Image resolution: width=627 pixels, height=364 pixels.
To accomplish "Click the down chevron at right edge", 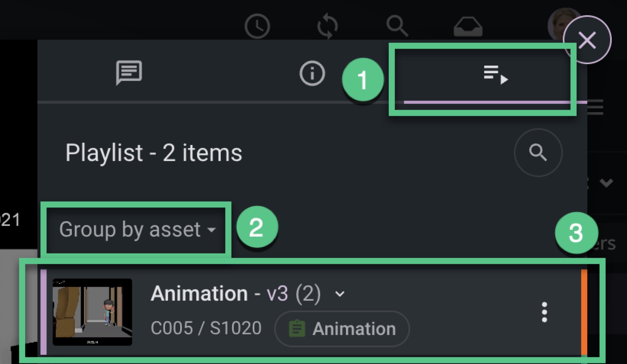I will coord(606,183).
